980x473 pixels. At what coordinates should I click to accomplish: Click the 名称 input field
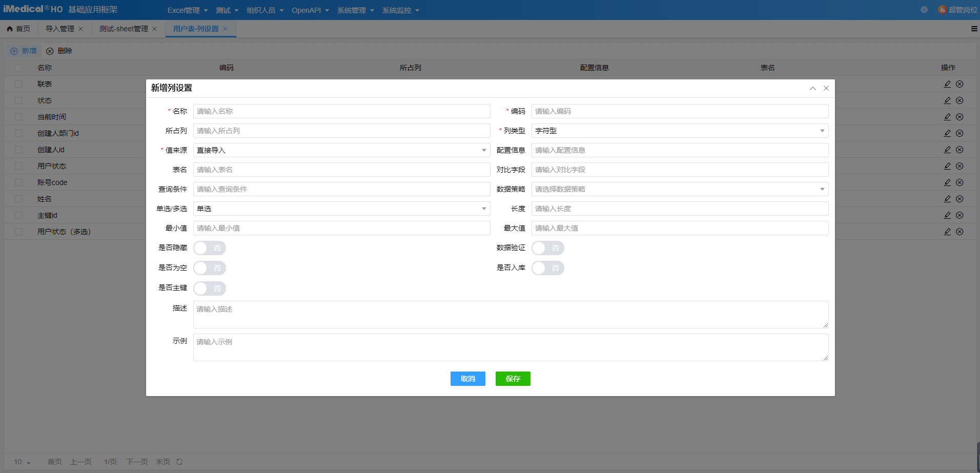click(x=341, y=111)
